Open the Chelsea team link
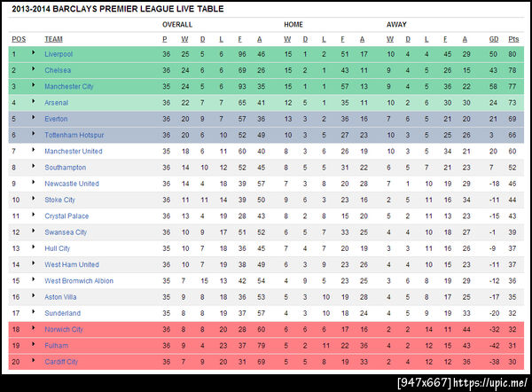The width and height of the screenshot is (532, 392). coord(58,70)
